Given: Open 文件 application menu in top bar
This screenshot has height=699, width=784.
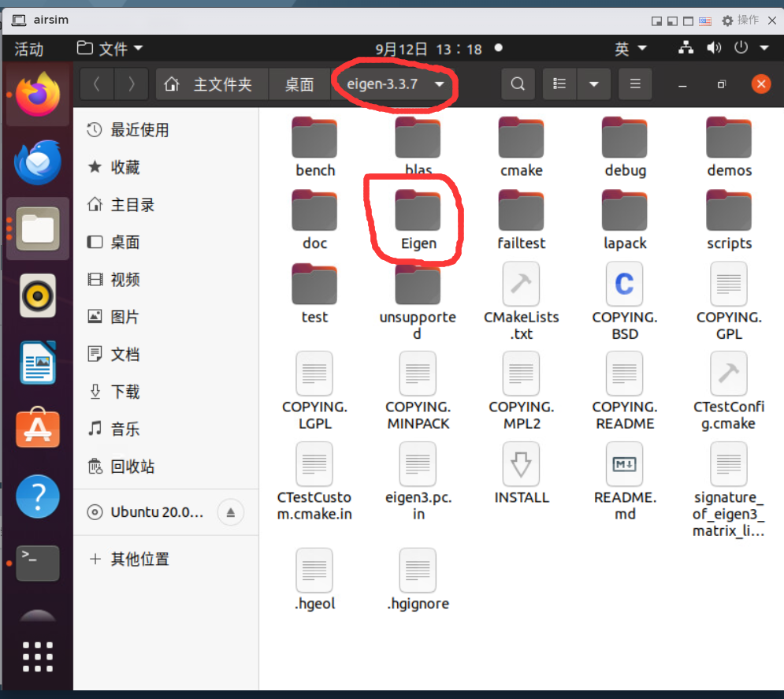Looking at the screenshot, I should click(110, 49).
